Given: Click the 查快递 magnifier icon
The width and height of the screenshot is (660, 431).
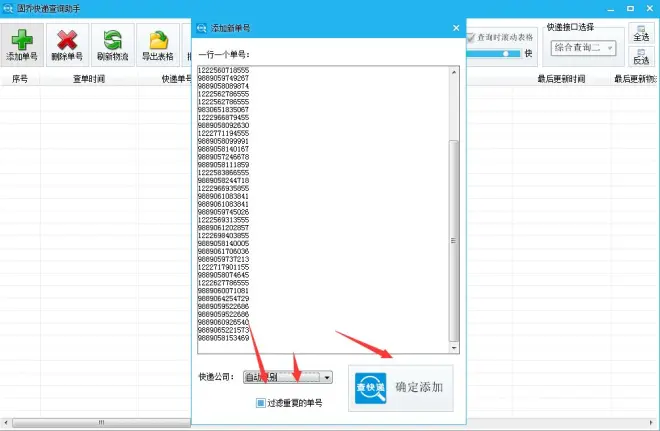Looking at the screenshot, I should point(369,387).
